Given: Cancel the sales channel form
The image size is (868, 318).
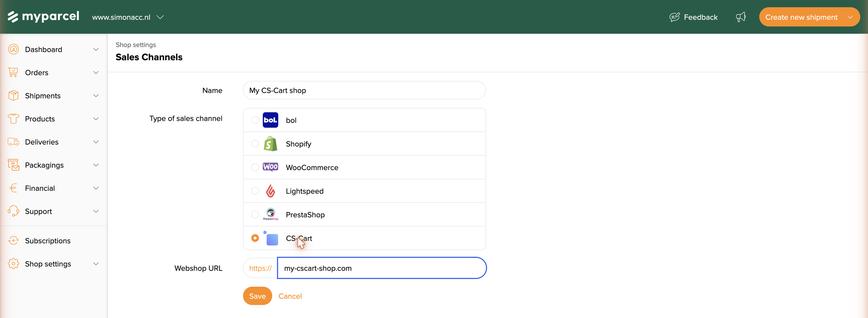Looking at the screenshot, I should pos(290,296).
